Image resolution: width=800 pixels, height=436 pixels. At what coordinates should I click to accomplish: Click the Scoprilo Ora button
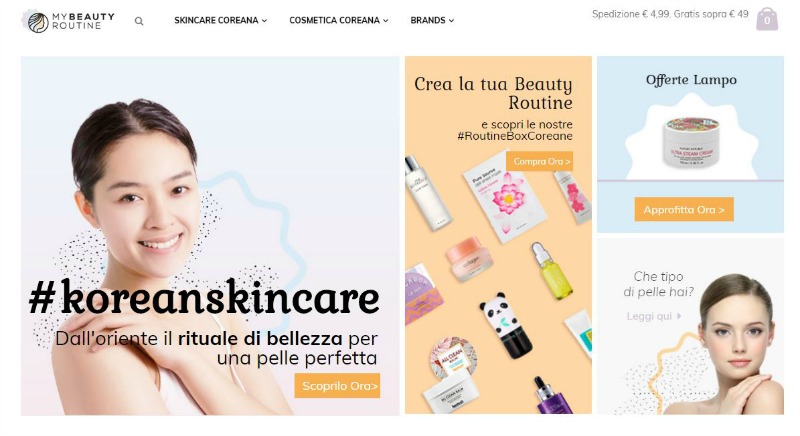coord(337,386)
